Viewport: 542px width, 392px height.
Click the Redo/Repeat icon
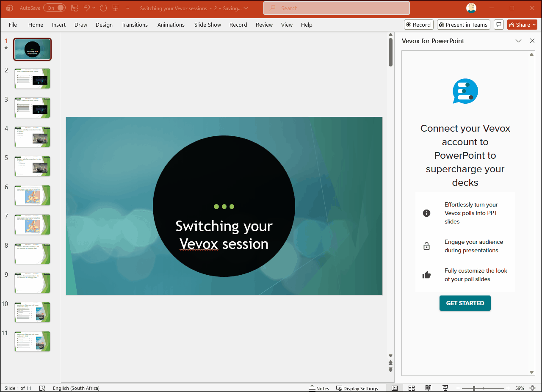coord(103,8)
